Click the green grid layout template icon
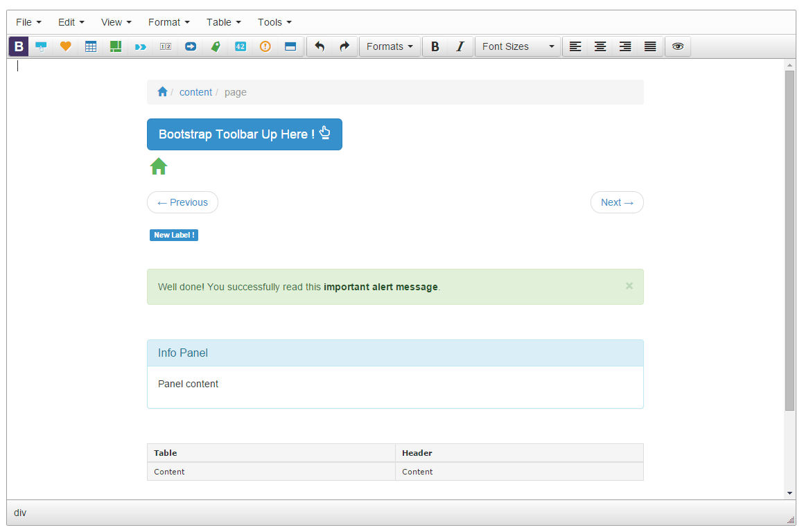Image resolution: width=804 pixels, height=532 pixels. [x=116, y=46]
